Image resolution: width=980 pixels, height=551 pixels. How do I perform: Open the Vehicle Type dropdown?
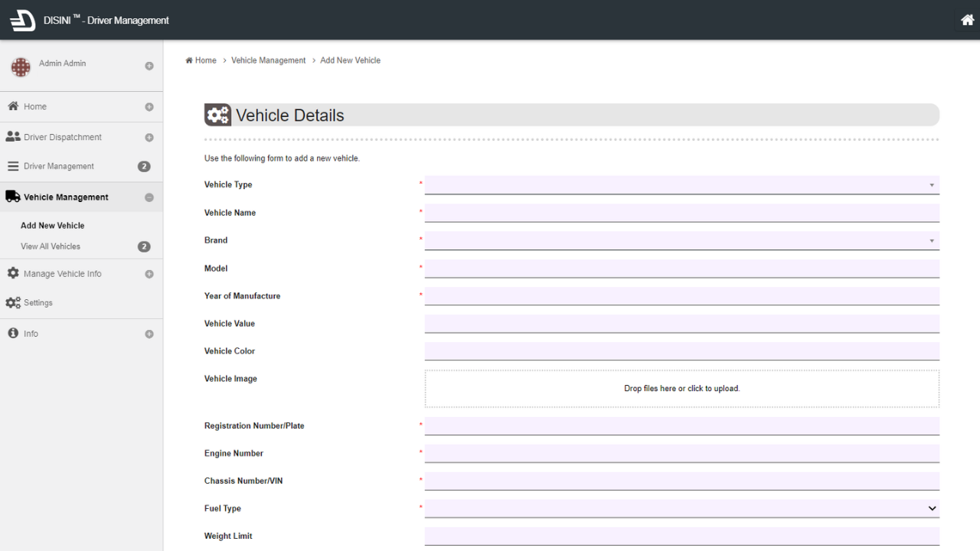pyautogui.click(x=681, y=185)
